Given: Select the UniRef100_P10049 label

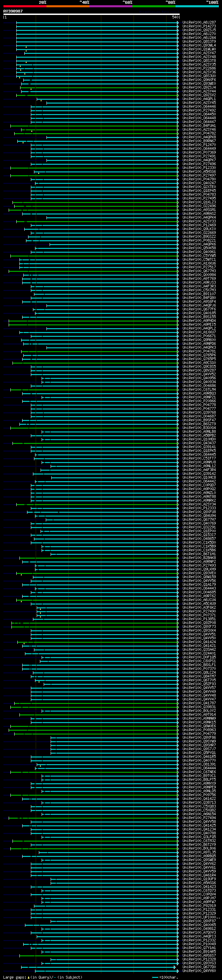Looking at the screenshot, I should 199,944.
